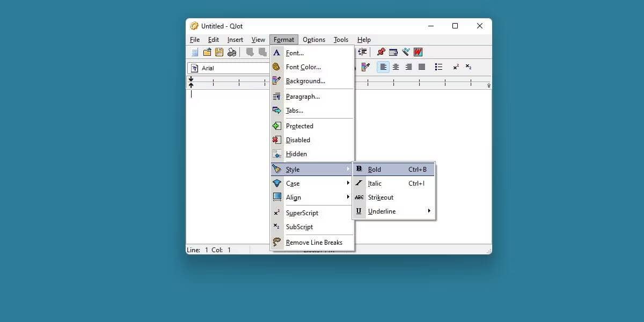The height and width of the screenshot is (322, 644).
Task: Toggle center alignment in the toolbar
Action: (396, 67)
